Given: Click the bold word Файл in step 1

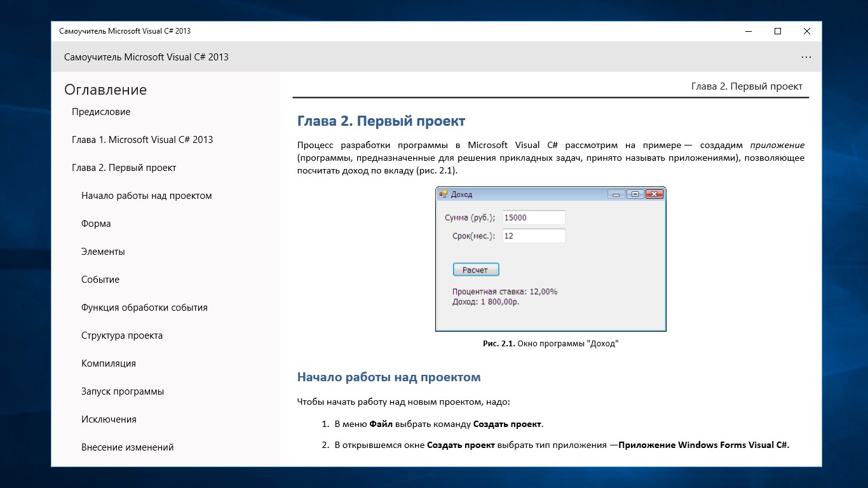Looking at the screenshot, I should tap(381, 424).
